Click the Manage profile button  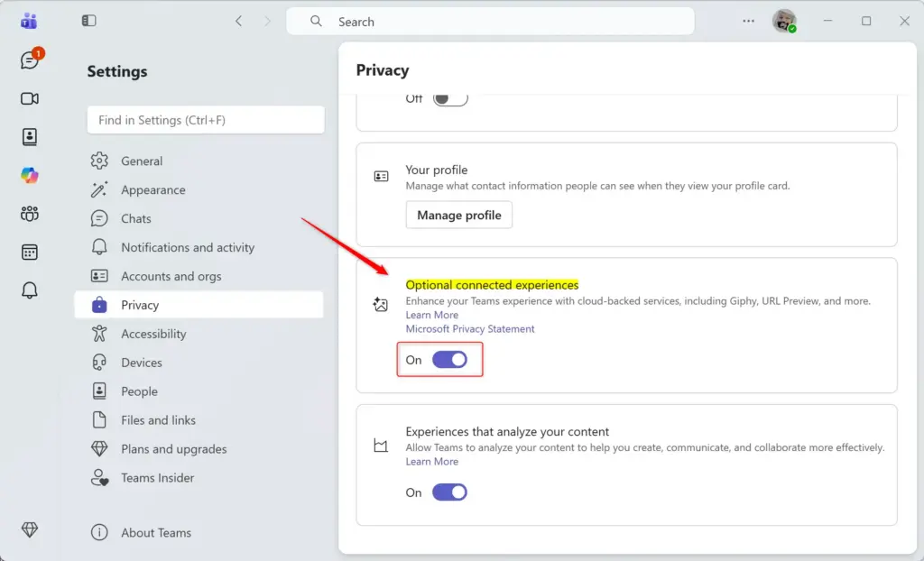(459, 215)
